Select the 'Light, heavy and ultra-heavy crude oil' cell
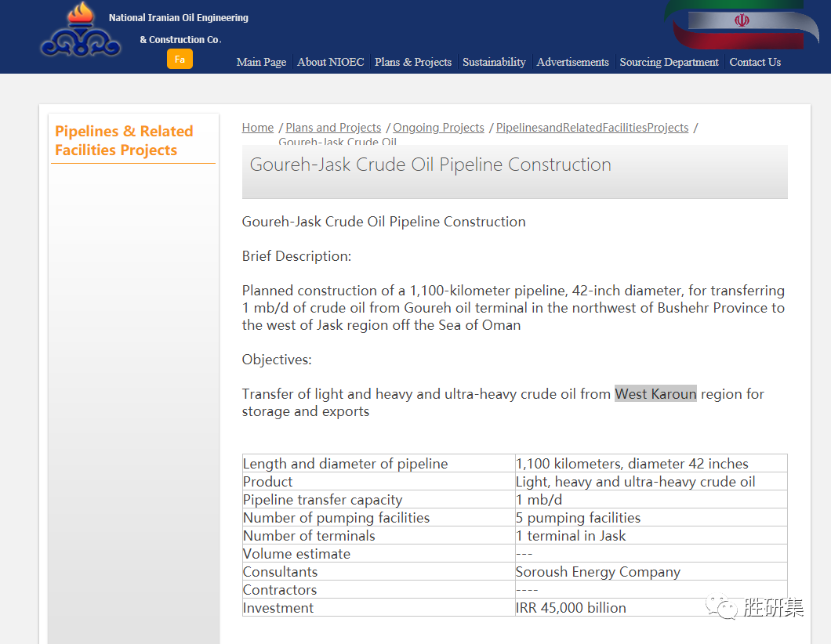The width and height of the screenshot is (831, 644). 651,481
